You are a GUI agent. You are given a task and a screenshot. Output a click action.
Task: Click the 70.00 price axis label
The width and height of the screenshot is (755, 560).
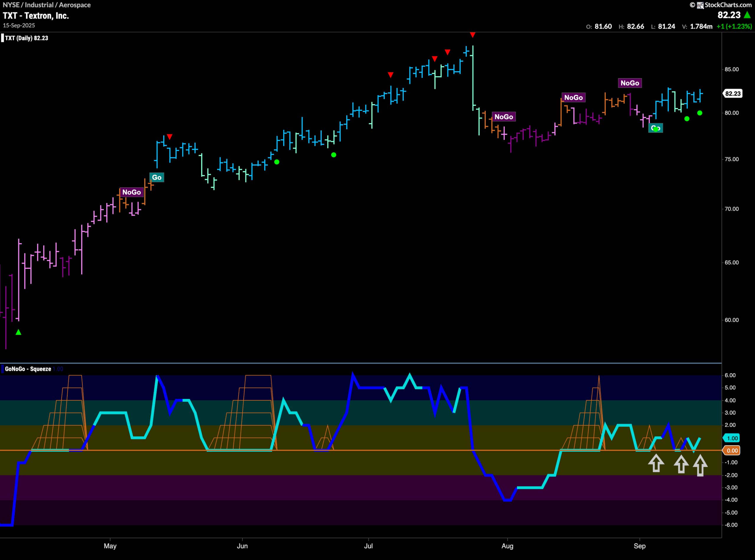732,209
